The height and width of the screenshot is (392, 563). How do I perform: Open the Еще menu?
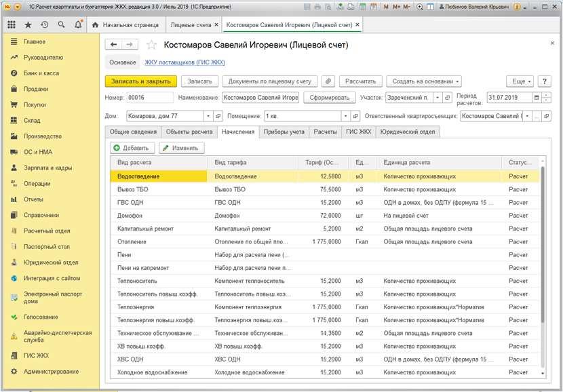tap(520, 81)
